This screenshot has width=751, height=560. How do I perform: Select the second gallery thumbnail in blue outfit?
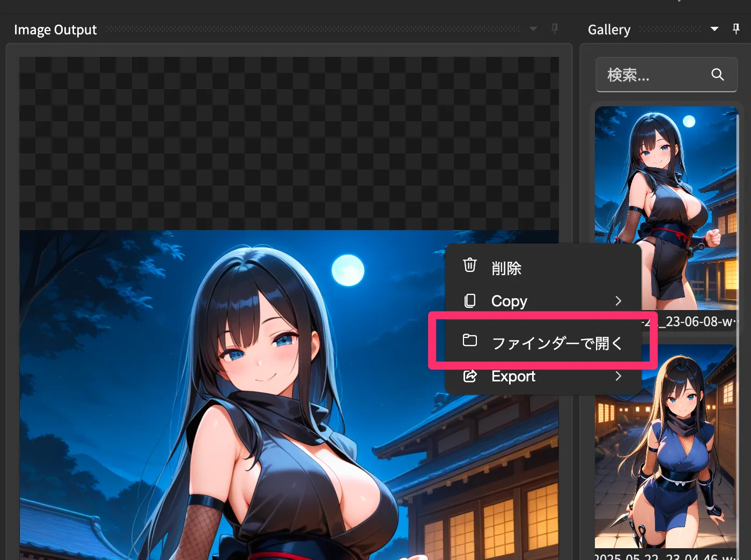tap(666, 446)
